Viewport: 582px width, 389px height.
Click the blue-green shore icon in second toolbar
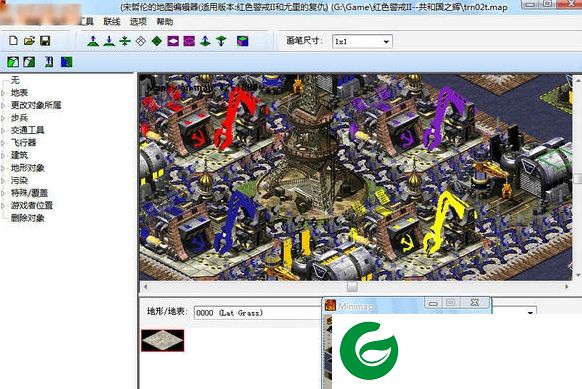[x=66, y=62]
